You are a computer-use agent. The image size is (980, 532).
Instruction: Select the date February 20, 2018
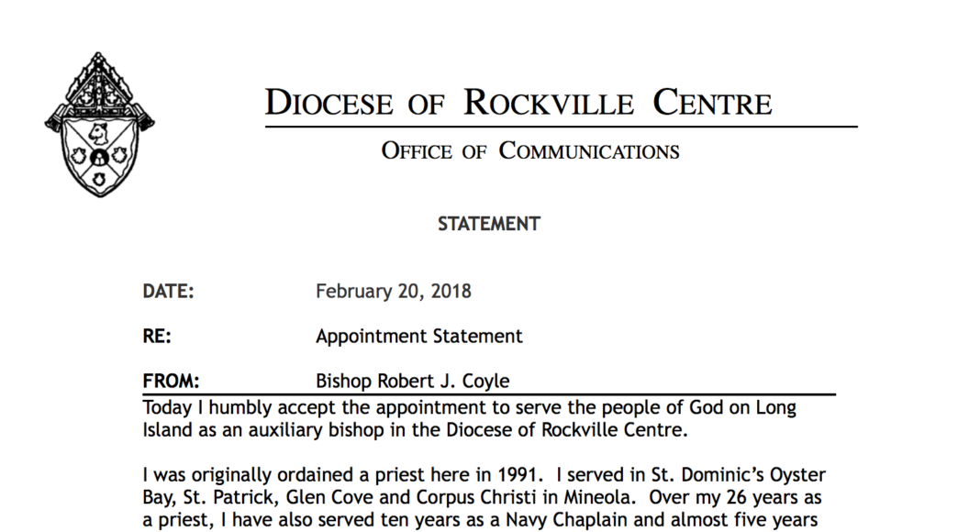coord(394,292)
